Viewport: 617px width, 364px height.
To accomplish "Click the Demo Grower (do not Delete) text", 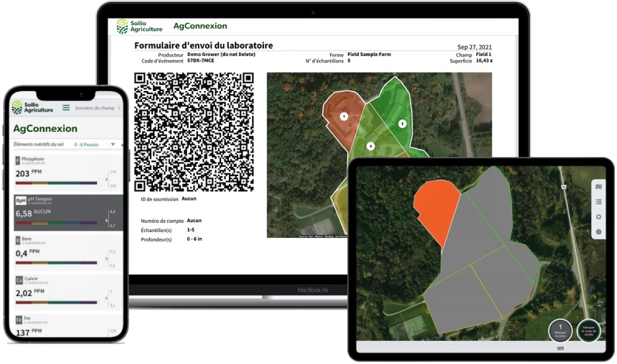I will coord(221,54).
